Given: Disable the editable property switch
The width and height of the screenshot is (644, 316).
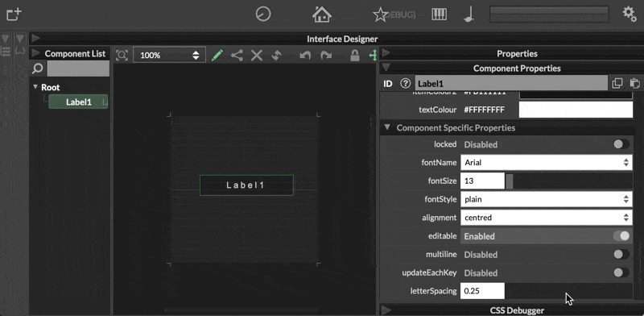Looking at the screenshot, I should [x=621, y=235].
